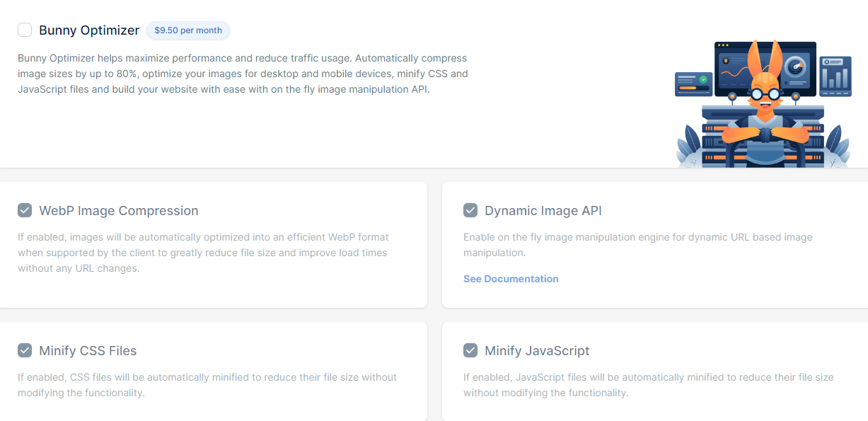Click the green checkmark panel in the illustration
Screen dimensions: 868x421
tap(693, 83)
